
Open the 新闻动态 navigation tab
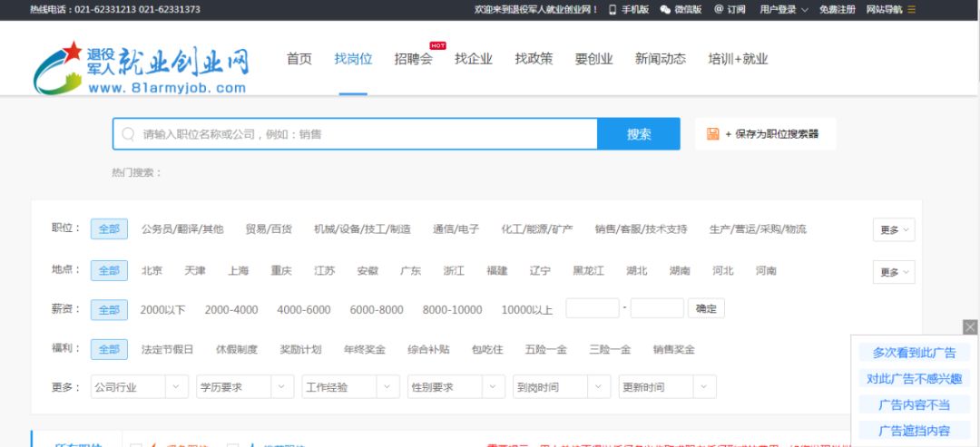[660, 59]
